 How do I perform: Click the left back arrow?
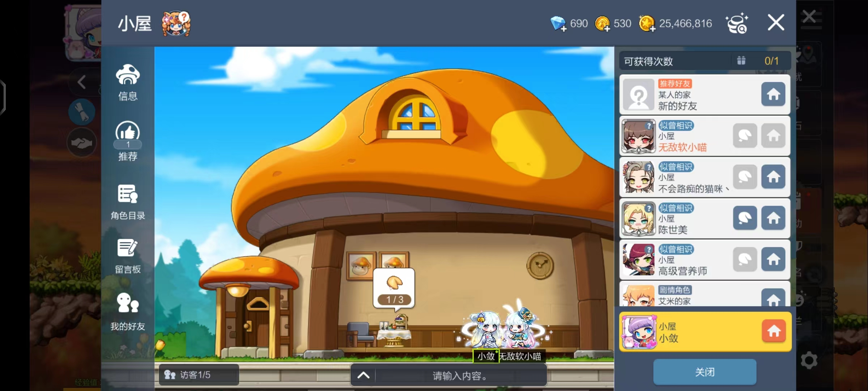click(82, 82)
